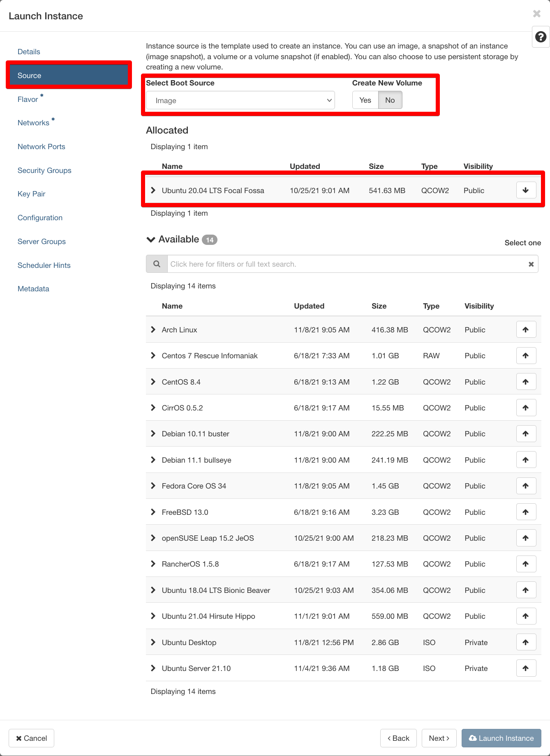The height and width of the screenshot is (756, 550).
Task: Expand FreeBSD 13.0 row details
Action: click(x=153, y=512)
